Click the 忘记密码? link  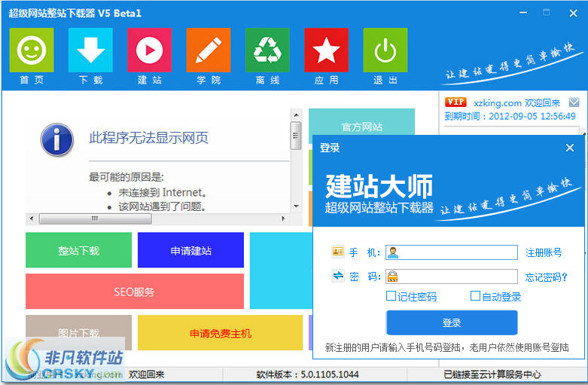pyautogui.click(x=547, y=277)
